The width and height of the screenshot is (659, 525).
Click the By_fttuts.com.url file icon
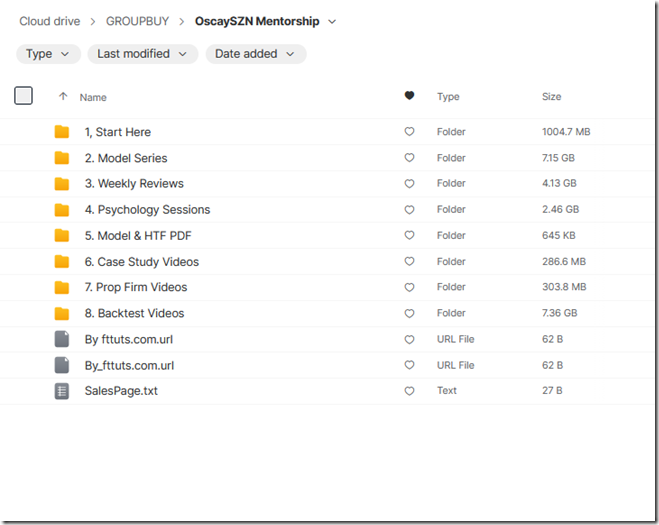click(62, 365)
